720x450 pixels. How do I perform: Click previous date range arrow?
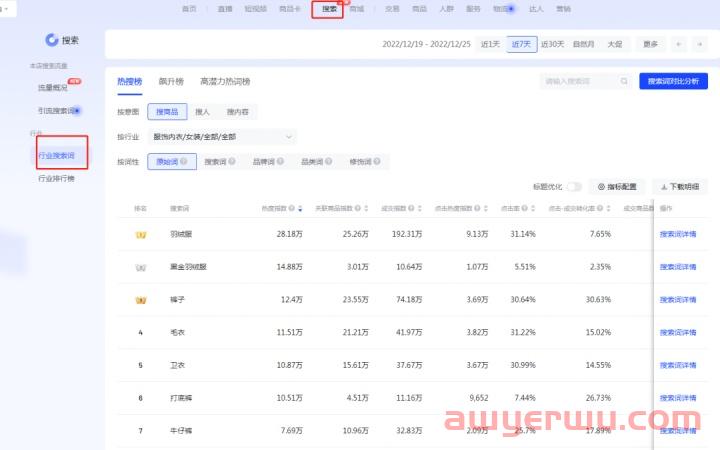click(x=680, y=44)
